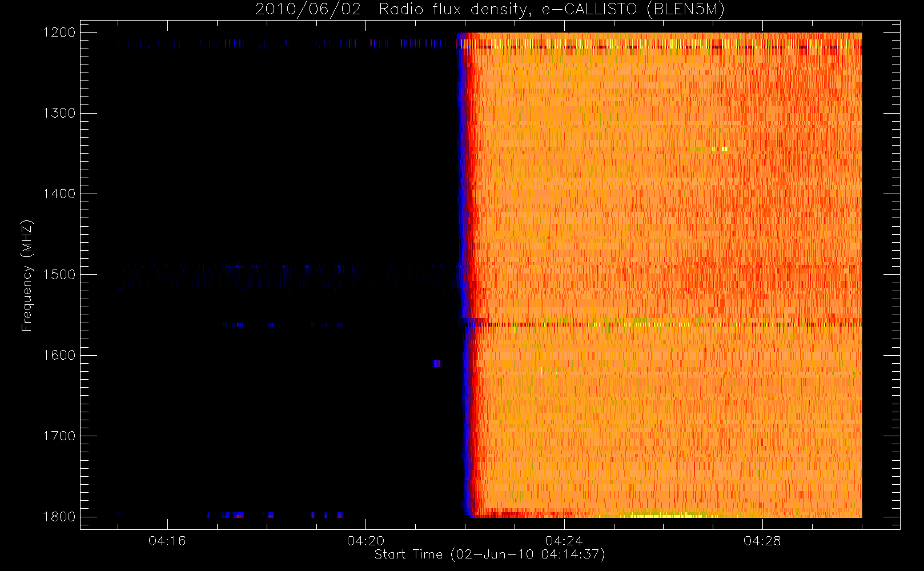Viewport: 924px width, 571px height.
Task: Click the 'Frequency (MHz)' y-axis label
Action: tap(27, 275)
